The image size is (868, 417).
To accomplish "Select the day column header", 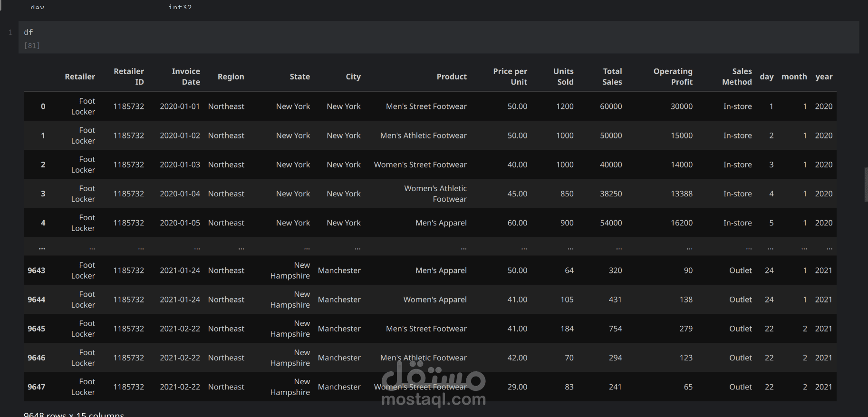I will click(x=766, y=77).
